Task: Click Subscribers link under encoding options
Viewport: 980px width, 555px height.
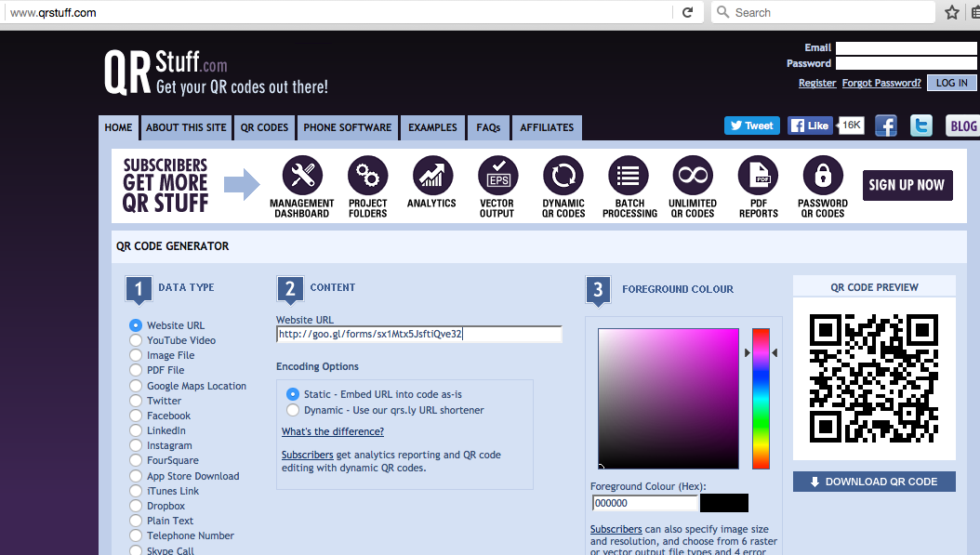Action: click(307, 455)
